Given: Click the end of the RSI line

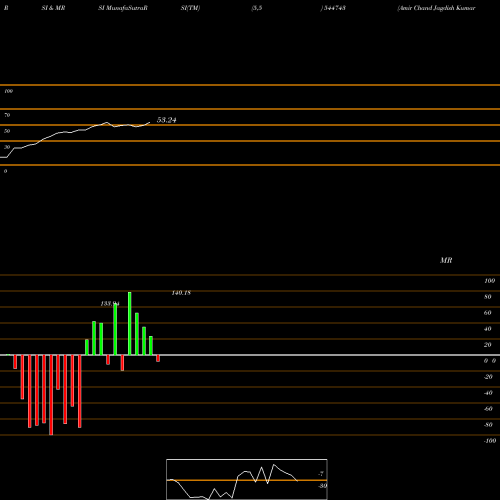Looking at the screenshot, I should click(x=149, y=123).
